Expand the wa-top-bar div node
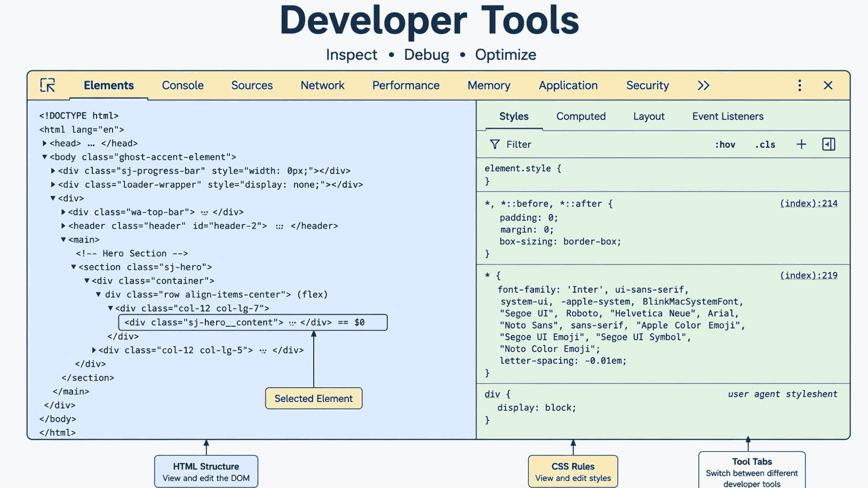Image resolution: width=868 pixels, height=488 pixels. (63, 212)
